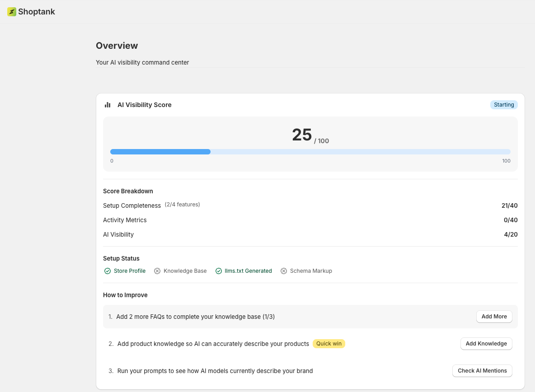Click the AI visibility score progress bar
The height and width of the screenshot is (392, 535).
tap(310, 152)
